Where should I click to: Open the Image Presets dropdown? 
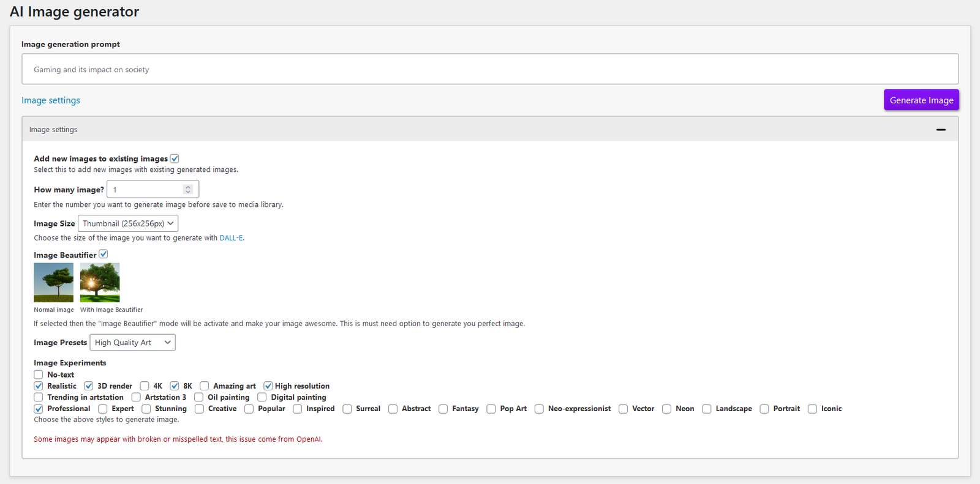click(132, 343)
